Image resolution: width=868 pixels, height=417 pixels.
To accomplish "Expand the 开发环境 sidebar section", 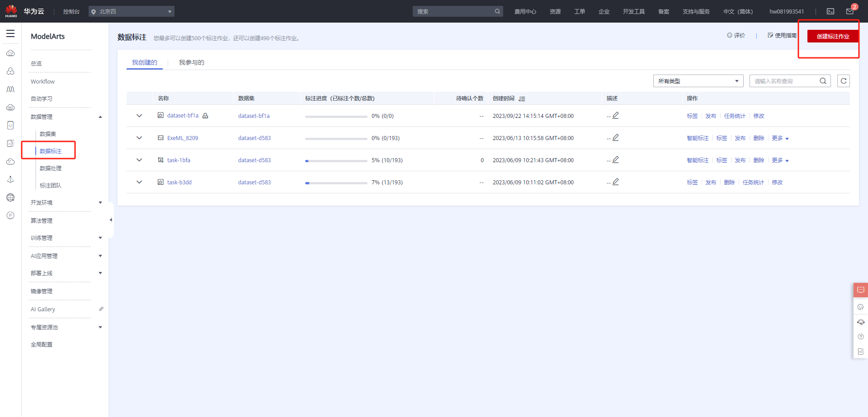I will tap(100, 202).
